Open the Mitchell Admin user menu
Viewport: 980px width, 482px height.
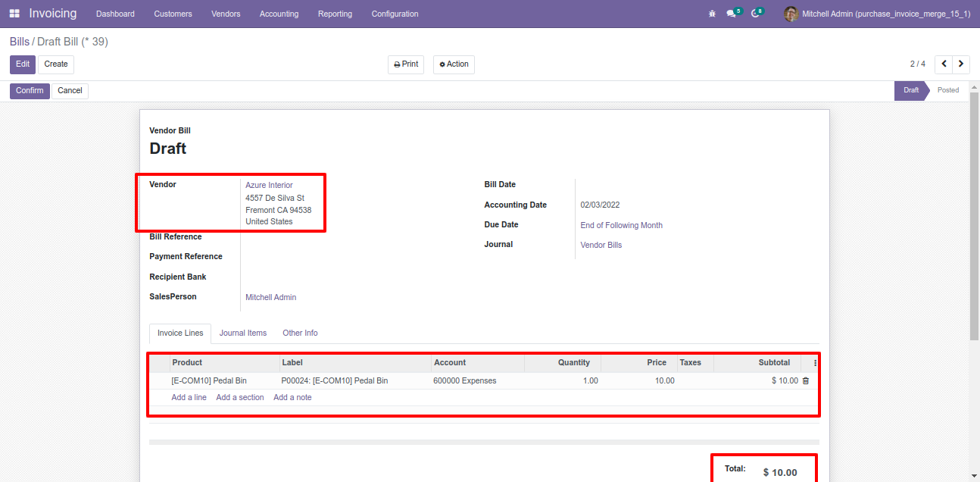(x=877, y=14)
